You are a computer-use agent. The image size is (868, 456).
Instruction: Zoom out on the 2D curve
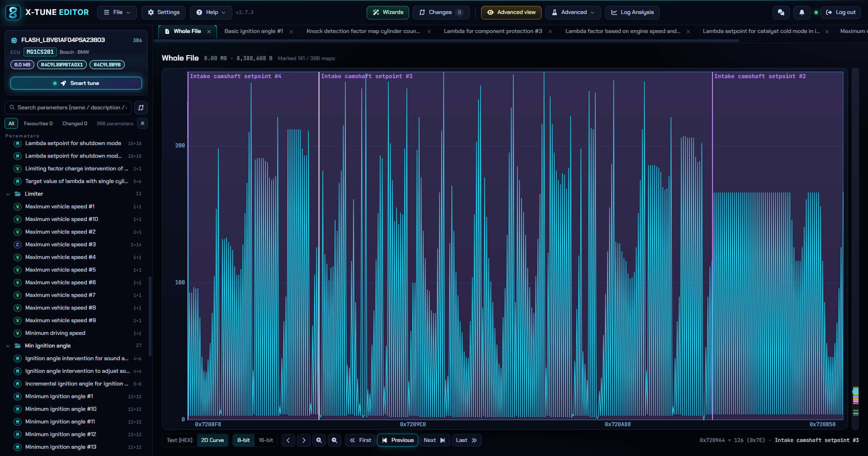point(335,440)
